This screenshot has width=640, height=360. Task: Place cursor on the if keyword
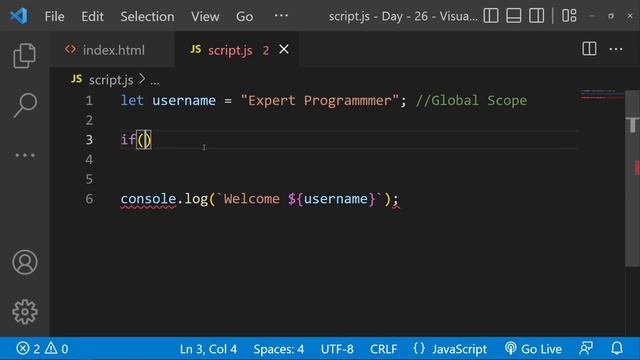click(128, 140)
